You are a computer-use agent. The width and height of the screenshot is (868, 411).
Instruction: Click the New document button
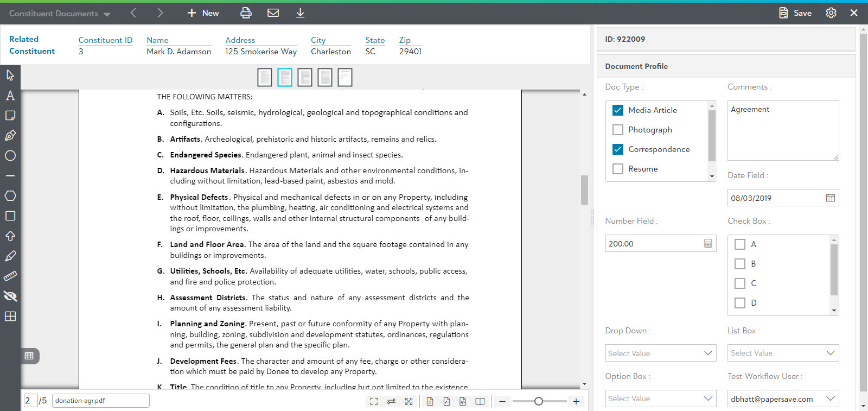pos(203,13)
